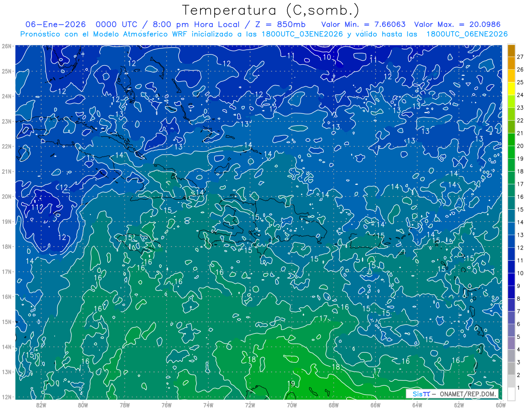The width and height of the screenshot is (532, 411).
Task: Click the "10" contour label on the map
Action: coord(326,57)
